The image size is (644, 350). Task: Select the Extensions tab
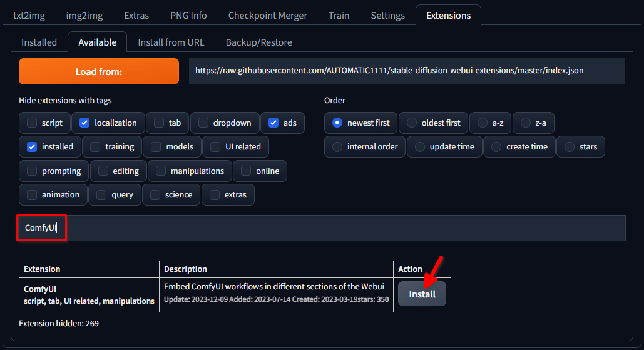click(x=449, y=16)
